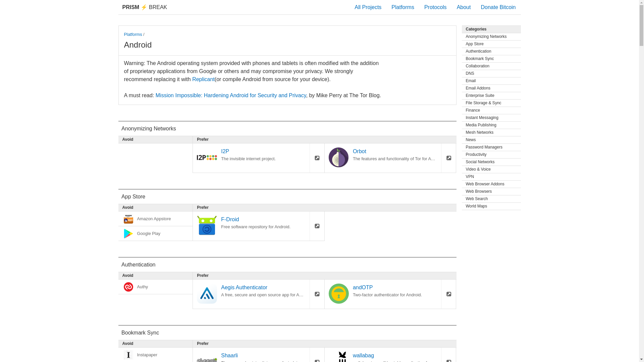Select News category
Image resolution: width=644 pixels, height=362 pixels.
point(491,140)
